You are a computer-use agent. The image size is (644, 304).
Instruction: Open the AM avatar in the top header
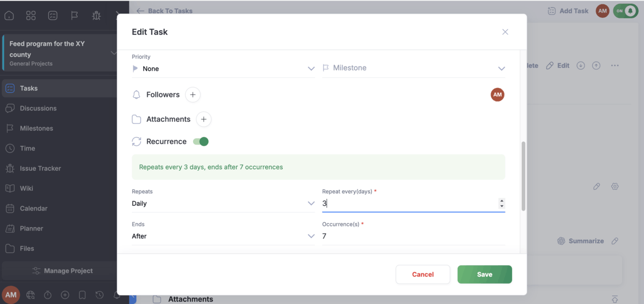[x=603, y=11]
